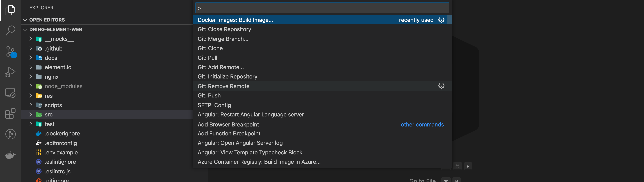Open the Search view in the activity bar
Image resolution: width=644 pixels, height=182 pixels.
click(x=10, y=30)
